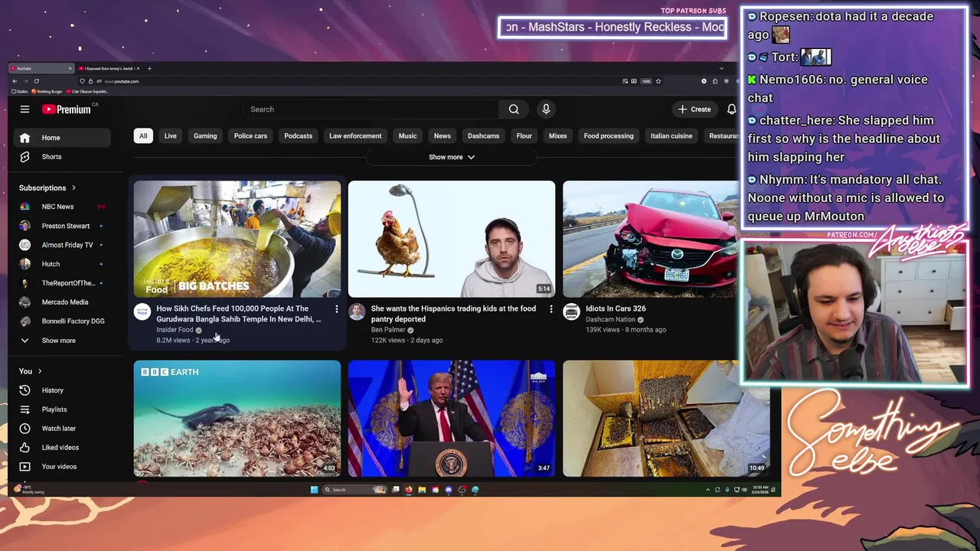This screenshot has width=980, height=551.
Task: Open Hutch subscription
Action: [x=62, y=264]
